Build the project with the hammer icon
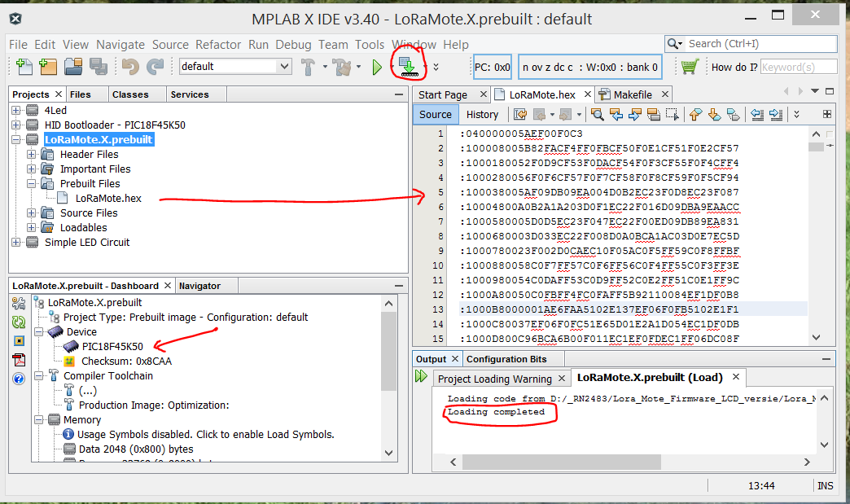 [x=308, y=67]
